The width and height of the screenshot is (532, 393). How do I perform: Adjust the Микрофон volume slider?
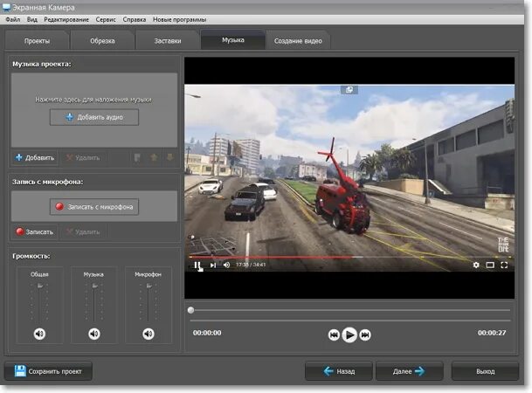pos(149,286)
